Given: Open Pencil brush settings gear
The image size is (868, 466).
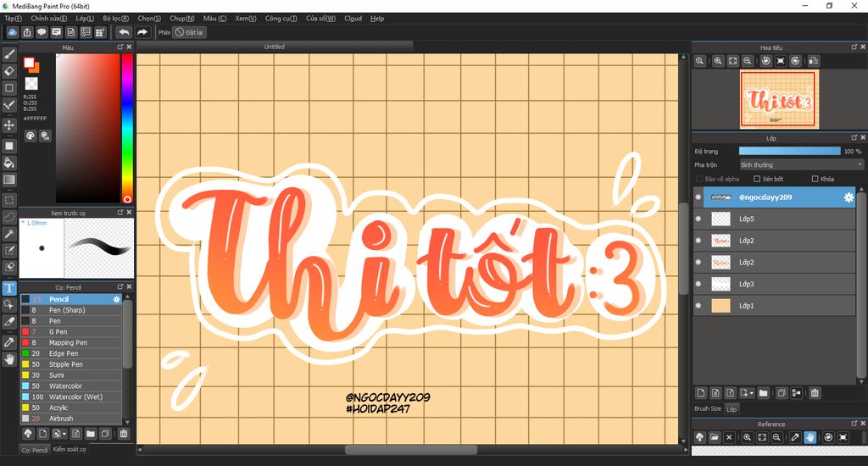Looking at the screenshot, I should pos(116,299).
